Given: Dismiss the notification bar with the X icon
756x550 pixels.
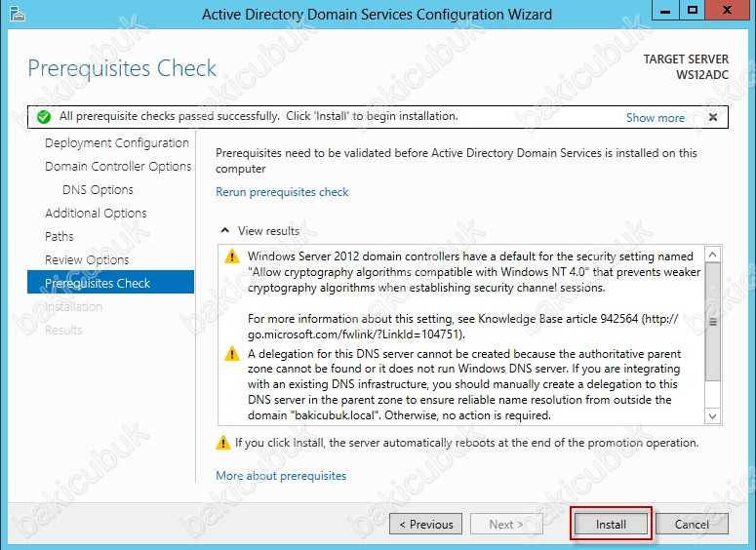Looking at the screenshot, I should [713, 117].
